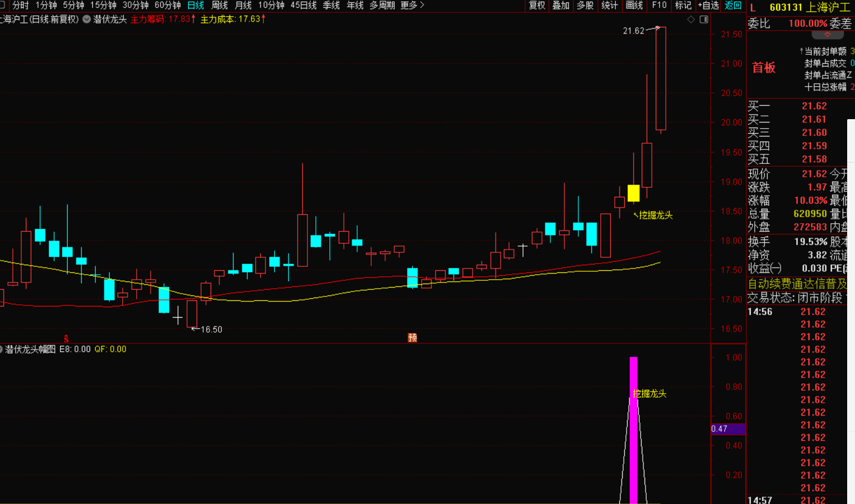
Task: Add stock via the +自选 button
Action: coord(708,6)
